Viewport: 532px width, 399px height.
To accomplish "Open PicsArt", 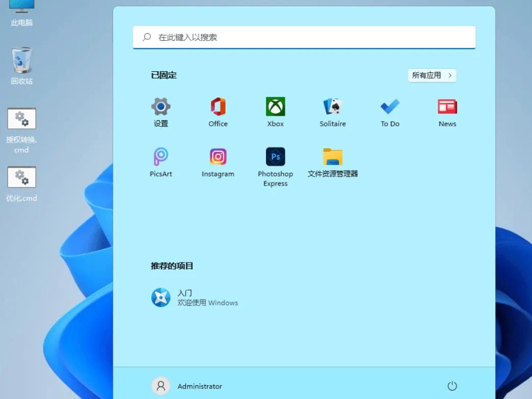I will [161, 162].
